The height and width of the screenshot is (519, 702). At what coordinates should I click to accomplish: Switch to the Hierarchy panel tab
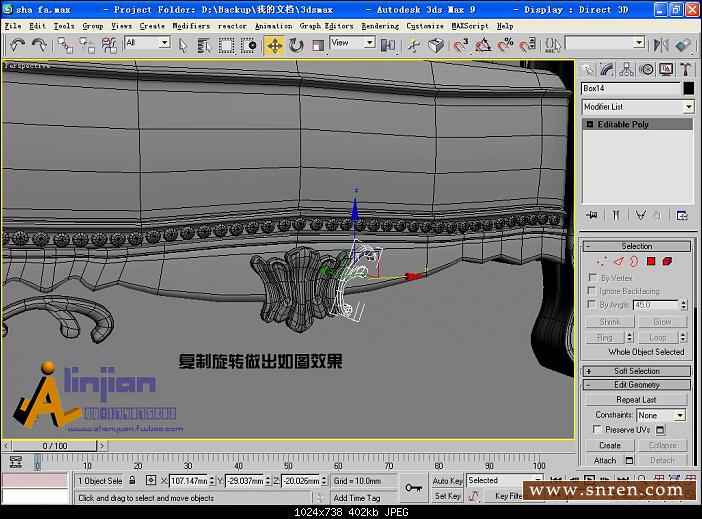tap(628, 69)
